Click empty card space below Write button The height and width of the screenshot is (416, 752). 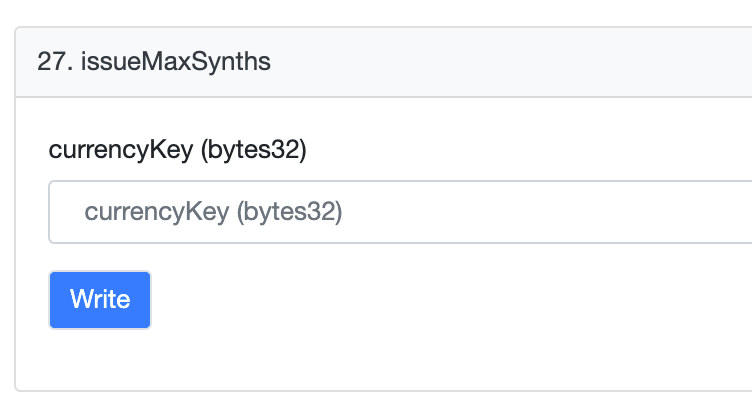(x=384, y=360)
